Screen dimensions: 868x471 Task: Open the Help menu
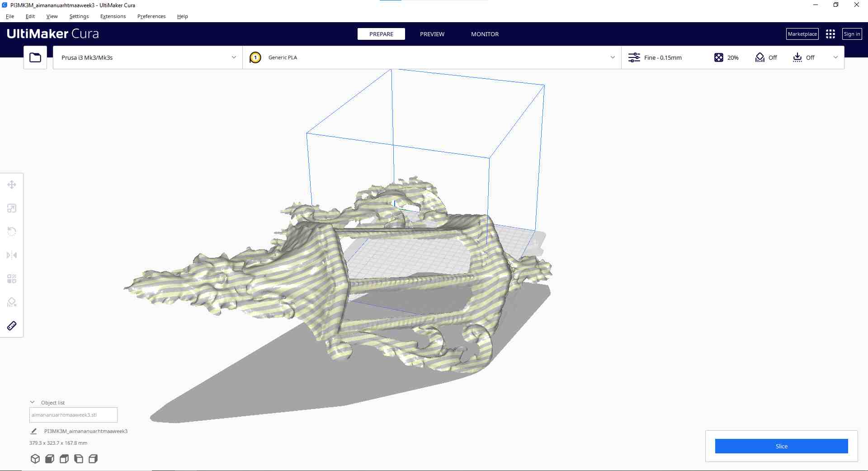pyautogui.click(x=183, y=16)
